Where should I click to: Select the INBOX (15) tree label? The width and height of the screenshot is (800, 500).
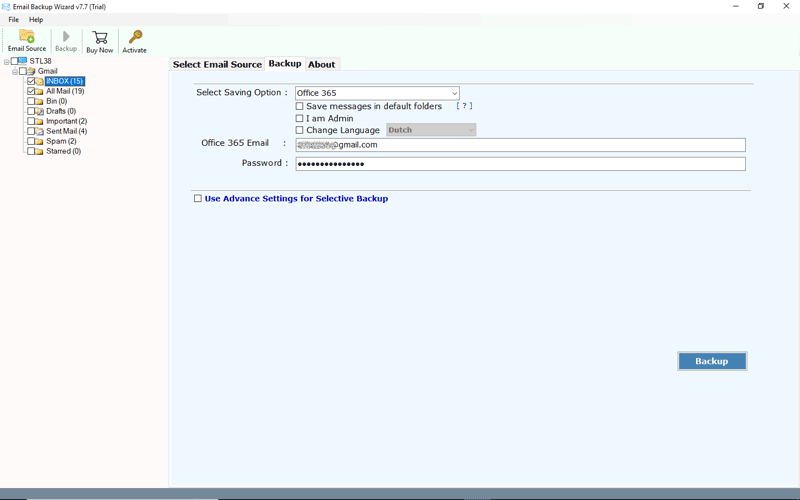click(x=65, y=81)
